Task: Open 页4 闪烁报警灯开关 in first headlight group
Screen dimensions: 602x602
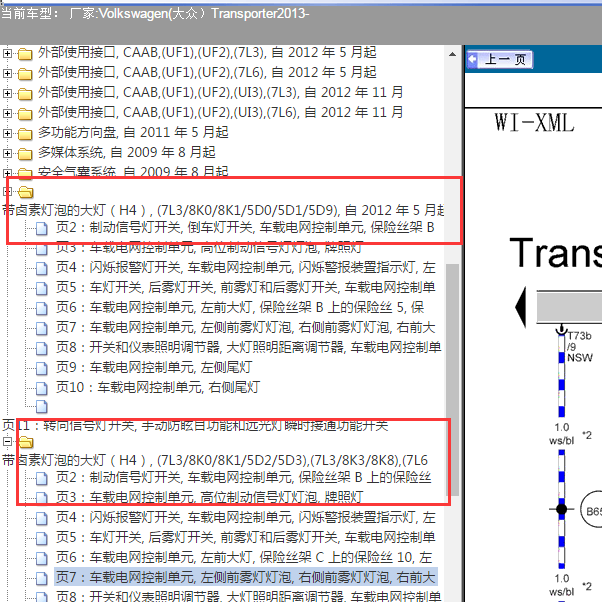Action: click(x=245, y=267)
